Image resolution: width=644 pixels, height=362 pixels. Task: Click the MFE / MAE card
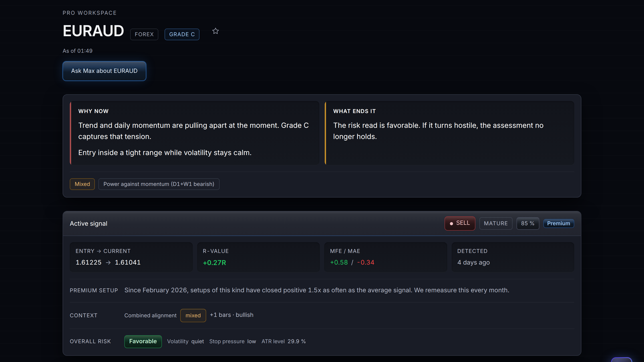click(385, 257)
